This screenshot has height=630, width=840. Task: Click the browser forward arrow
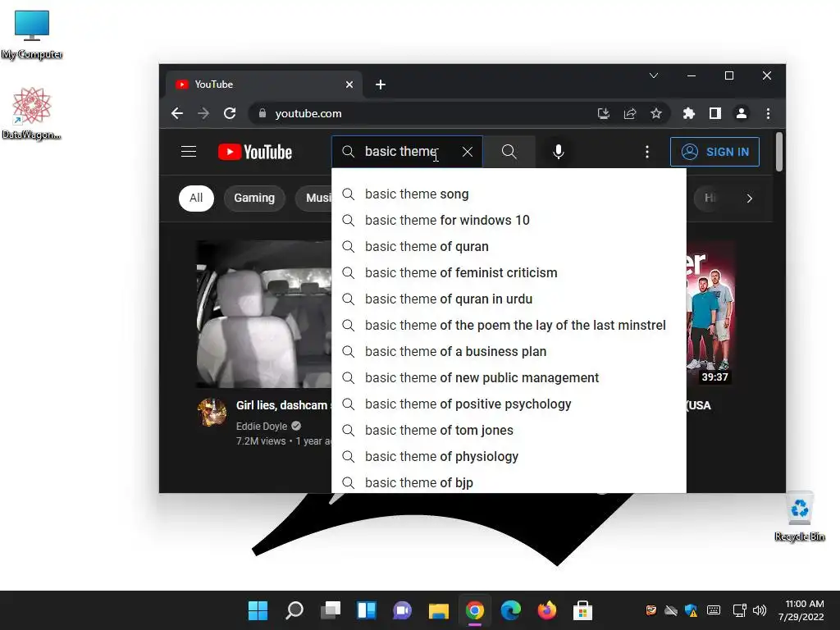[203, 113]
